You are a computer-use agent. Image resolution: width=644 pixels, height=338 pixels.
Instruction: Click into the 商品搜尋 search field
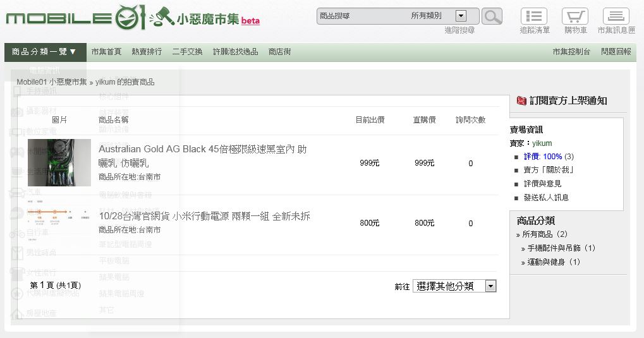coord(361,16)
